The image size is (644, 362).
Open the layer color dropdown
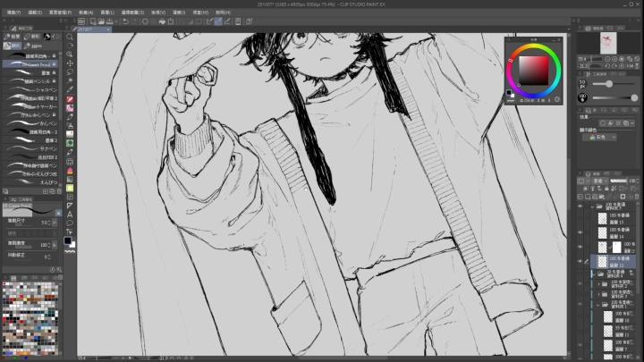pos(601,138)
